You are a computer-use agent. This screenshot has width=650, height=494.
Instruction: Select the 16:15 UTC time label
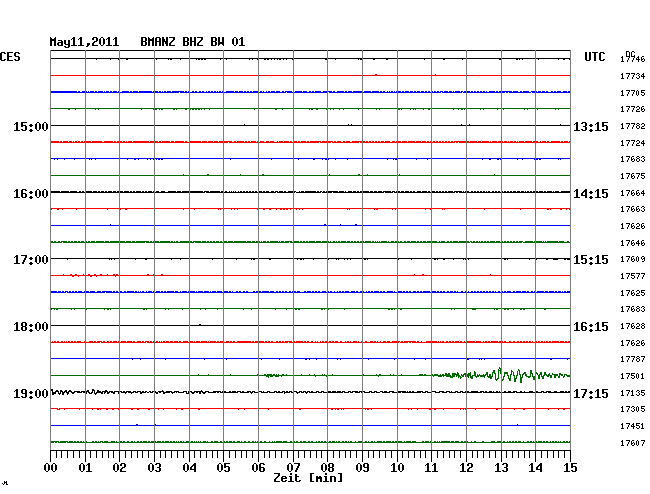pos(591,327)
